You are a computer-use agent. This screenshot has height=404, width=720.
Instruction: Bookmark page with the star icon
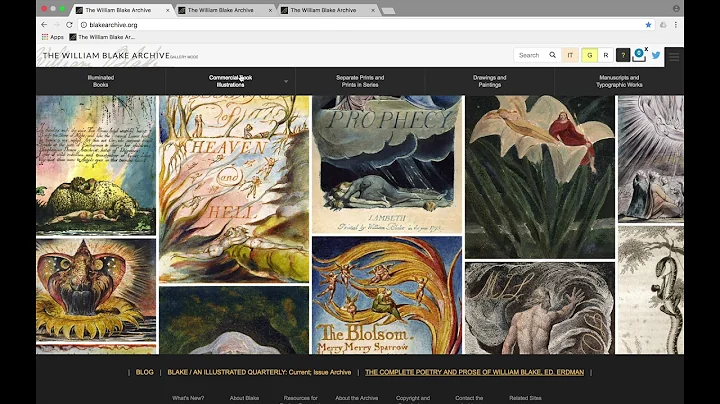(x=648, y=25)
